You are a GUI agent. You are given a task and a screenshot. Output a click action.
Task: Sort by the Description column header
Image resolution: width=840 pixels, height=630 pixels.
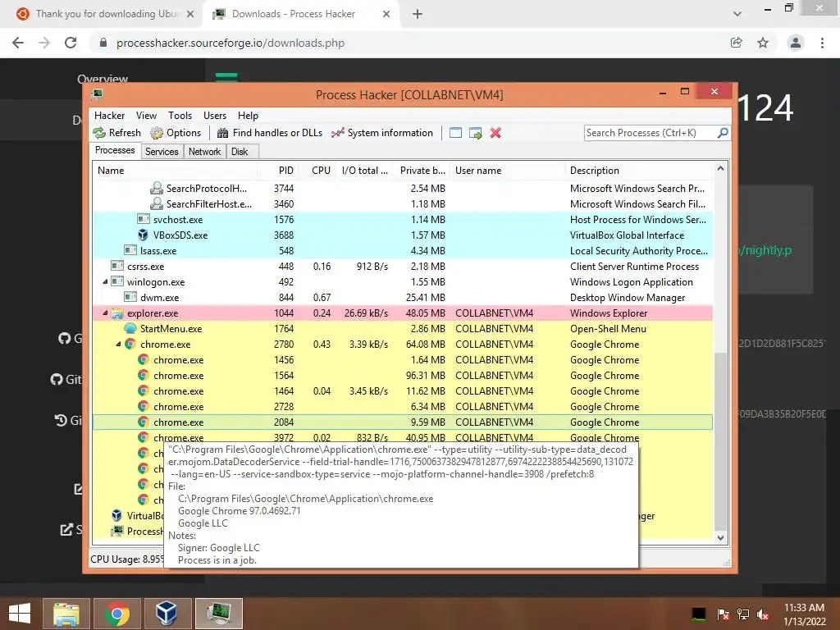(x=638, y=171)
